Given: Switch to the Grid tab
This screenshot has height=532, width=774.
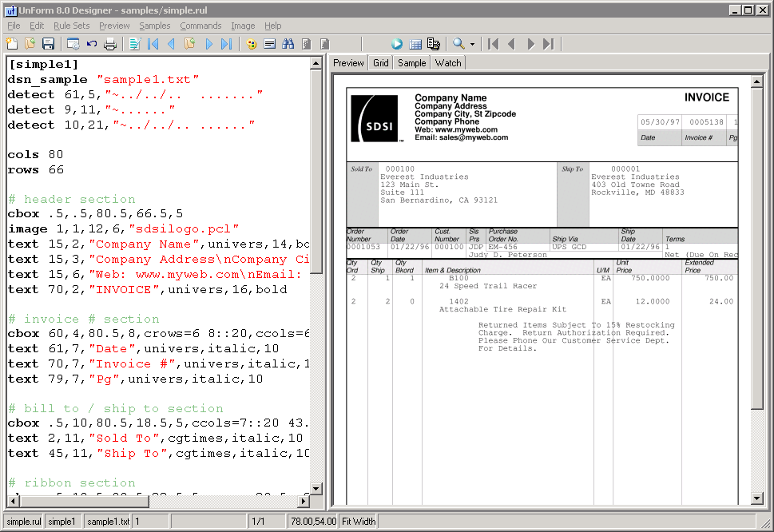Looking at the screenshot, I should (380, 63).
